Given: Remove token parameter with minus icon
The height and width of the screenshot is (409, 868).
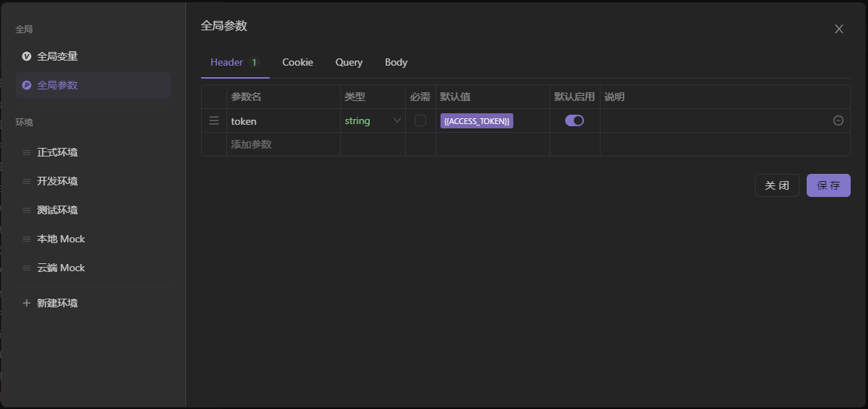Looking at the screenshot, I should (838, 121).
